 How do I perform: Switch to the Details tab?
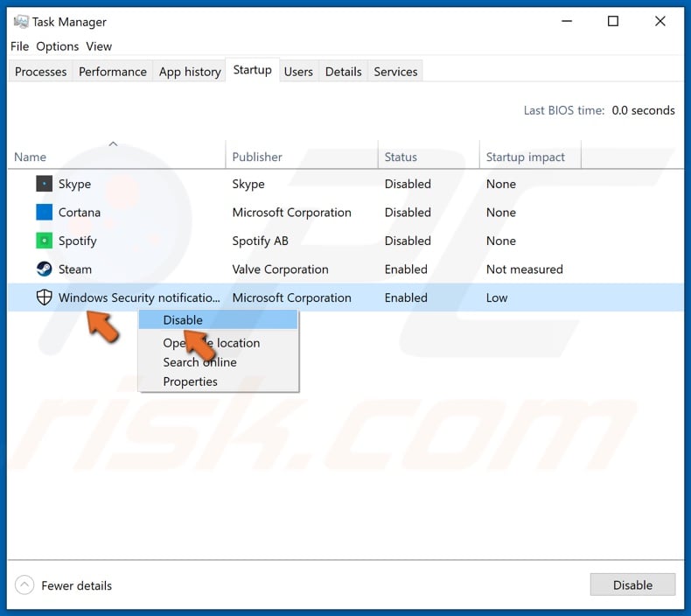(343, 72)
